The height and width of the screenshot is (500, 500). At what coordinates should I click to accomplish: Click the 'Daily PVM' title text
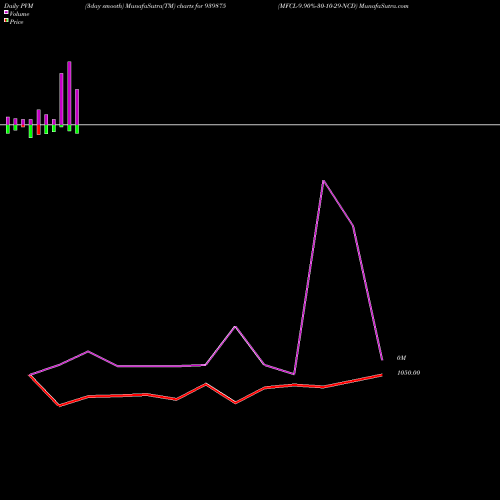pyautogui.click(x=19, y=6)
